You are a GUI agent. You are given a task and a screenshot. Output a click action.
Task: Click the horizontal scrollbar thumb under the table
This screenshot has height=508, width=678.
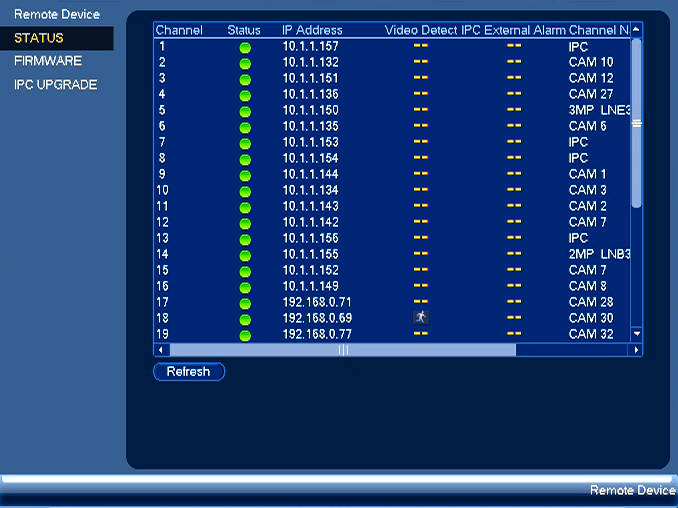click(343, 350)
